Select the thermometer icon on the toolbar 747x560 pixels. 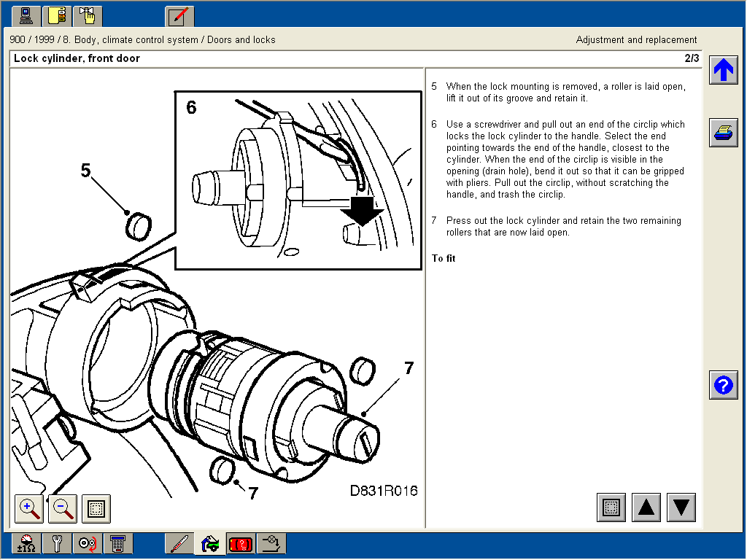point(179,543)
